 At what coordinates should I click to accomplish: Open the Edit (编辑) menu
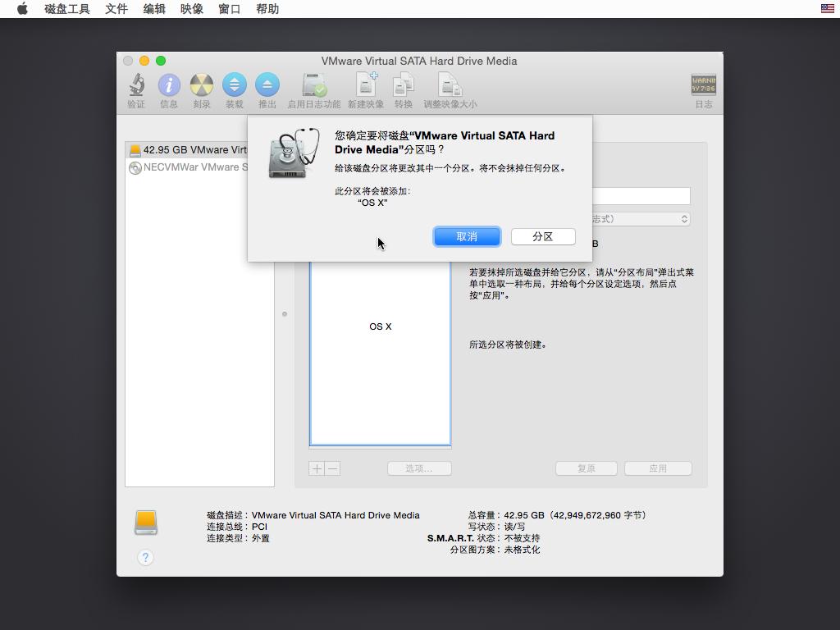[x=154, y=9]
